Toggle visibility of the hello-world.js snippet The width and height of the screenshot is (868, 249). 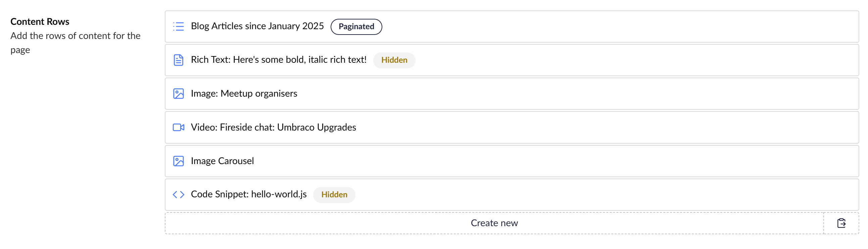pos(334,194)
